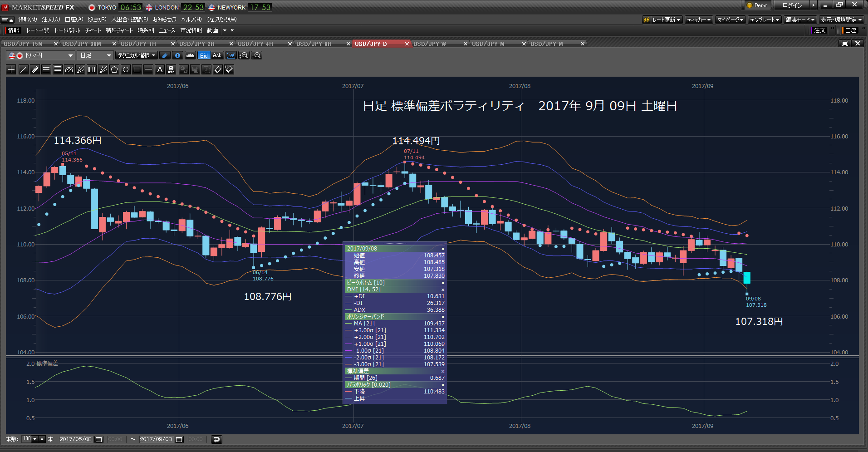Viewport: 868px width, 452px height.
Task: Select the trend line drawing tool
Action: (23, 69)
